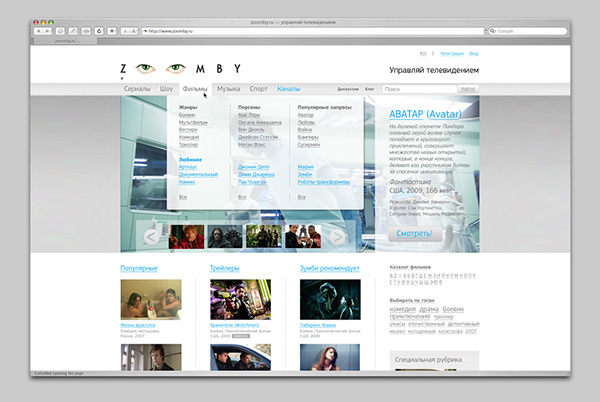This screenshot has width=600, height=402.
Task: Click the text size A A button
Action: [x=129, y=31]
